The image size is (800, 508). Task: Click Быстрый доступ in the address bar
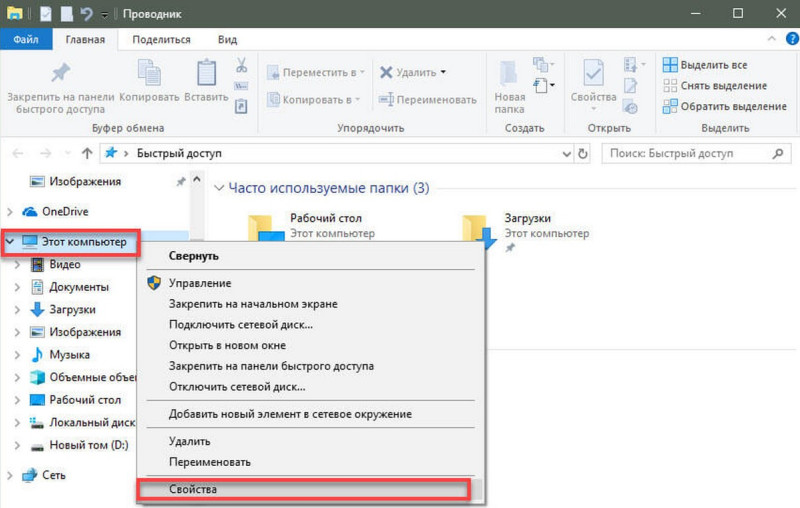[x=179, y=154]
